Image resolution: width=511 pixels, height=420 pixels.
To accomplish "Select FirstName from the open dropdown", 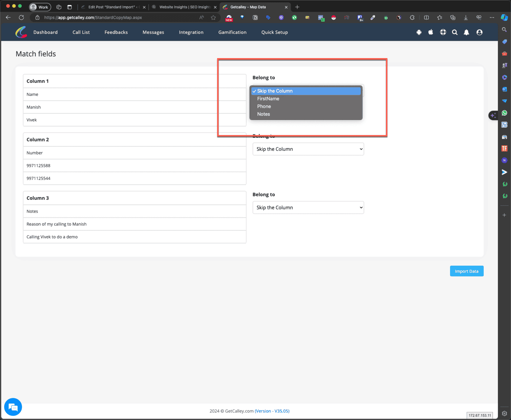I will (x=268, y=99).
